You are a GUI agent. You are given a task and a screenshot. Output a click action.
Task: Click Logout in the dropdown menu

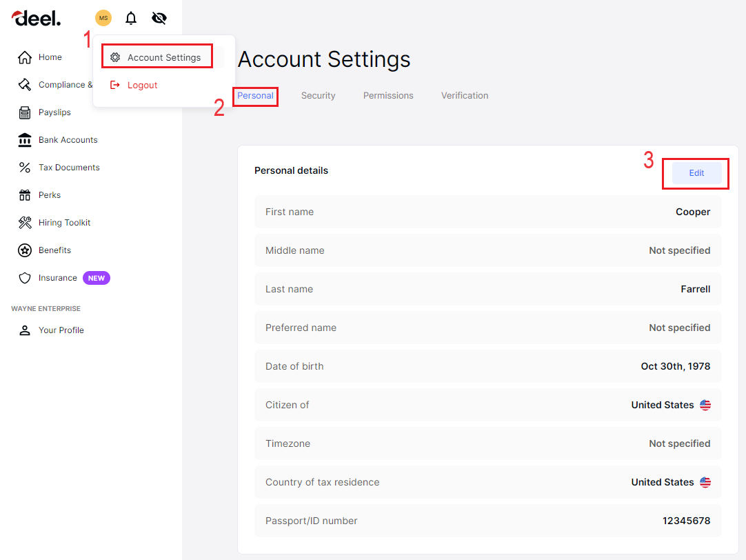point(143,85)
